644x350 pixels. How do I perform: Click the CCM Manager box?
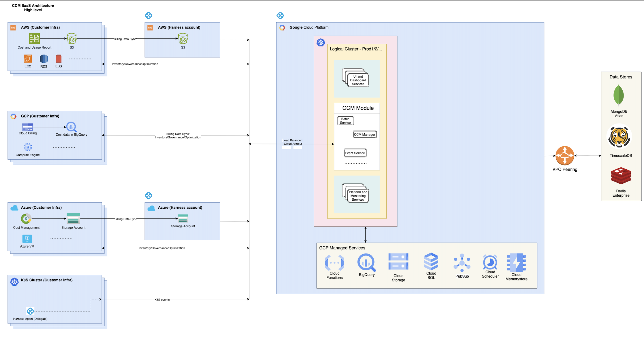click(x=364, y=134)
